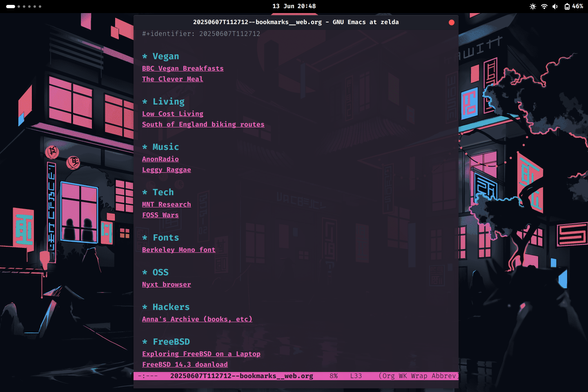
Task: Click the WK minor mode indicator
Action: point(402,376)
